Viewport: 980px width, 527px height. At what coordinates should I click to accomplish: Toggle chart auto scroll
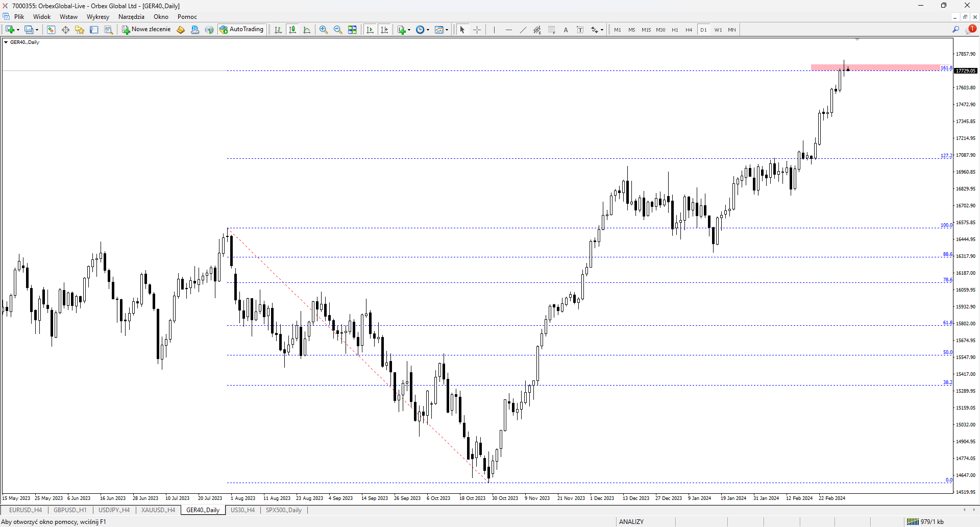click(370, 30)
